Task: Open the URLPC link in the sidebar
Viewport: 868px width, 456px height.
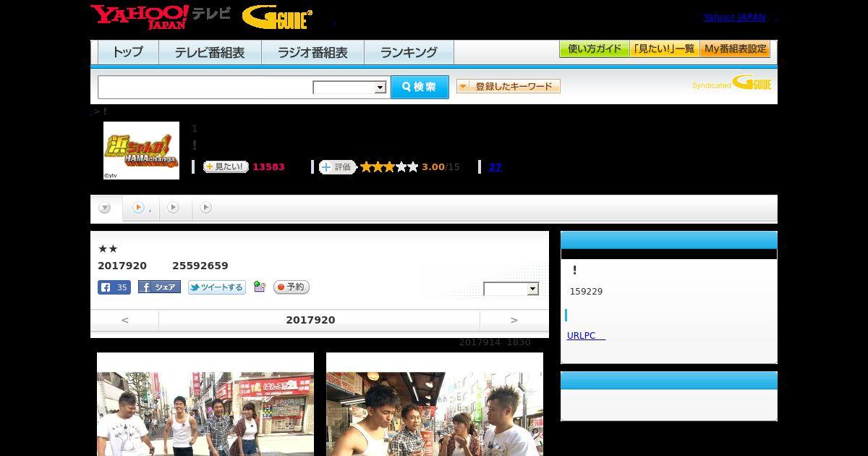Action: (586, 336)
